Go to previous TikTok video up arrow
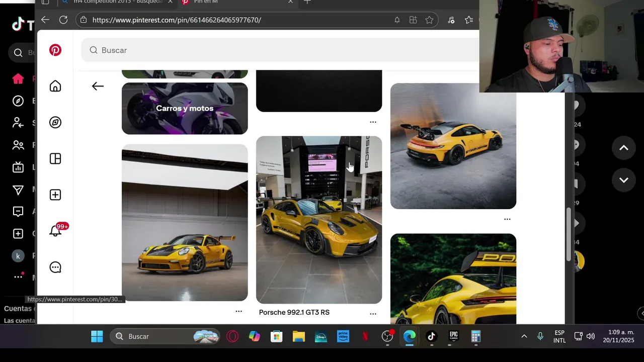 pos(623,148)
